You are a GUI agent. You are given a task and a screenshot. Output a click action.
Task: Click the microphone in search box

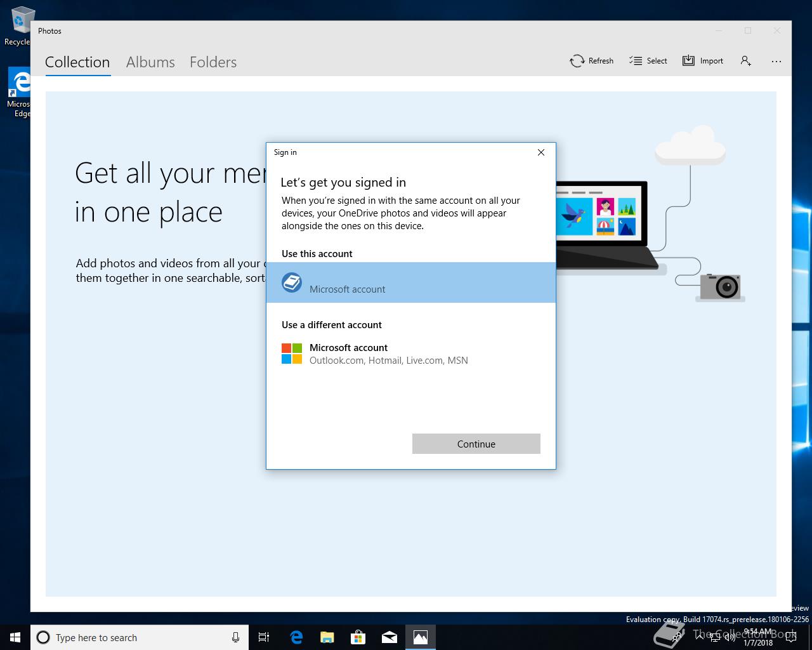[x=235, y=637]
